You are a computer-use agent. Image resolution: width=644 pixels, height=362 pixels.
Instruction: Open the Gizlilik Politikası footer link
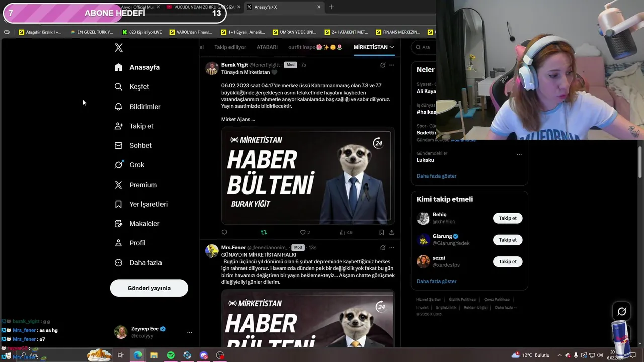(462, 300)
